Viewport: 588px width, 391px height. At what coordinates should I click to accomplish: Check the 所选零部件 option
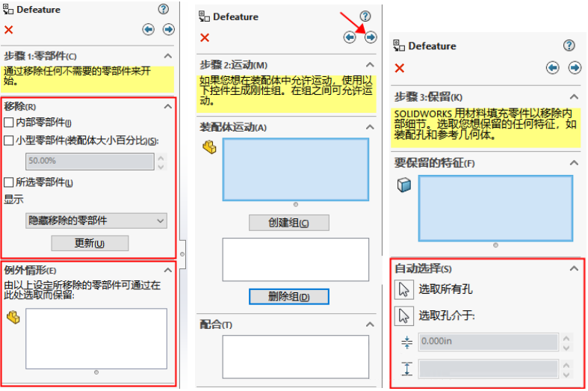pyautogui.click(x=9, y=182)
